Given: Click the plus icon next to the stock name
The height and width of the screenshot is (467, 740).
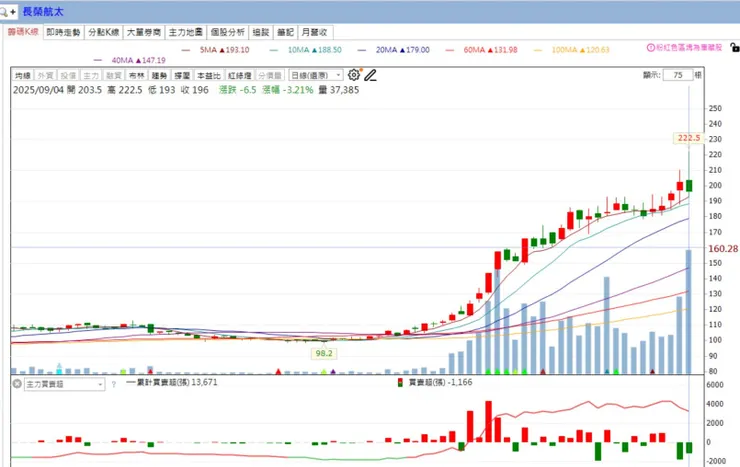Looking at the screenshot, I should point(13,12).
